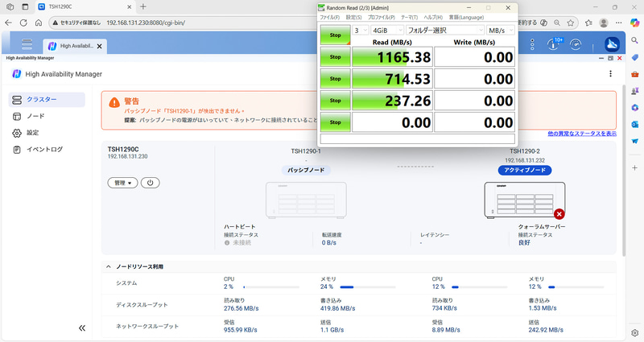Click 他の異常なステータスを表示 link
Screen dimensions: 644x342
tap(582, 134)
